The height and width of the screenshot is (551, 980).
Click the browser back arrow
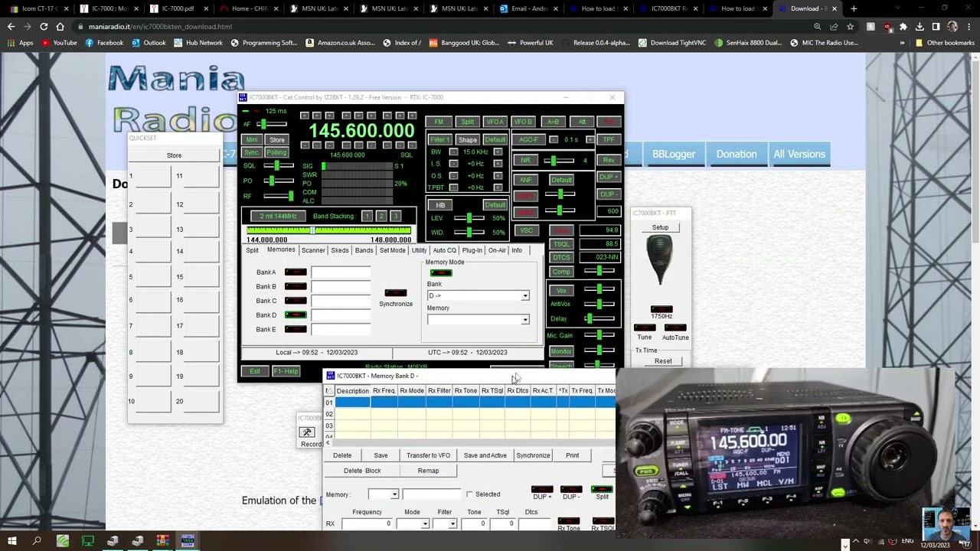tap(11, 26)
